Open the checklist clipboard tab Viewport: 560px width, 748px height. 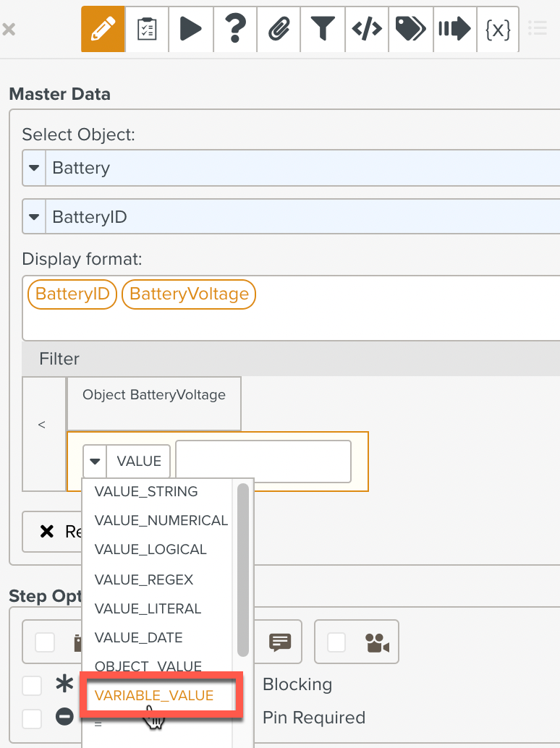point(147,29)
